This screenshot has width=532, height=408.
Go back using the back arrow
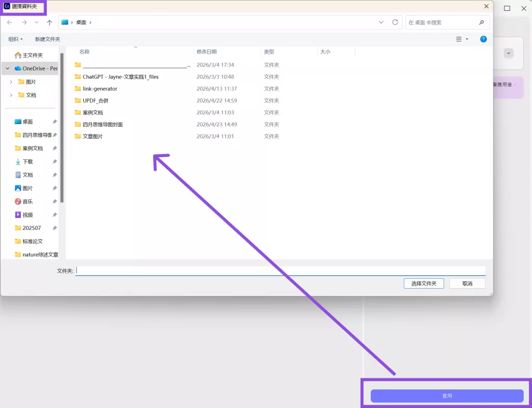click(x=9, y=22)
